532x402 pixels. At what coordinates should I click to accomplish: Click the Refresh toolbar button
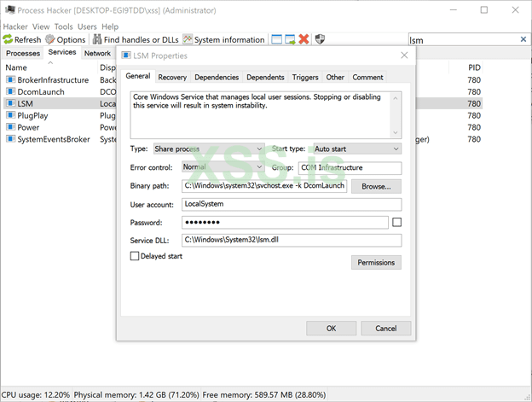coord(22,40)
